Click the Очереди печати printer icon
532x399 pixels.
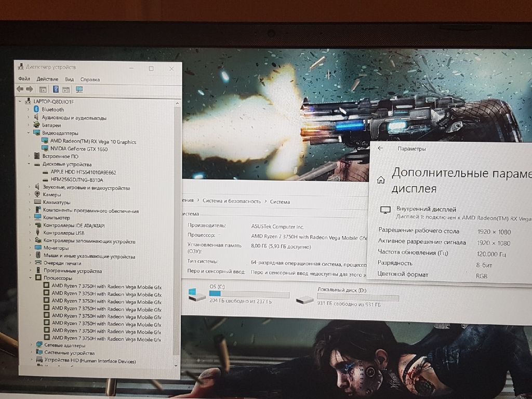tap(38, 263)
